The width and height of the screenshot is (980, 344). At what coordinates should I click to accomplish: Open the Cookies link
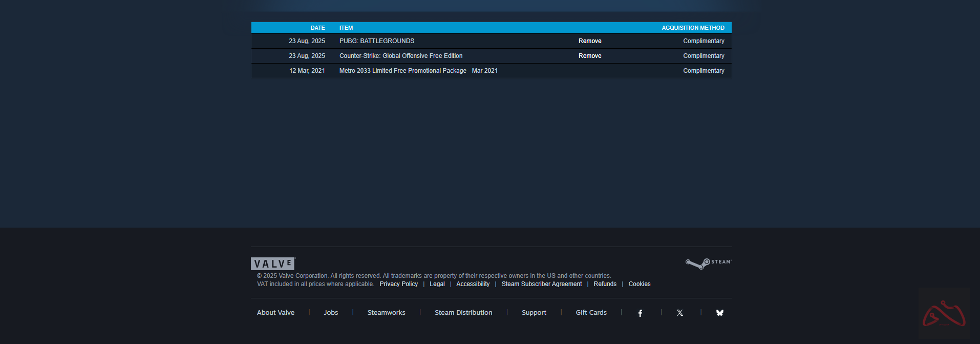(640, 284)
